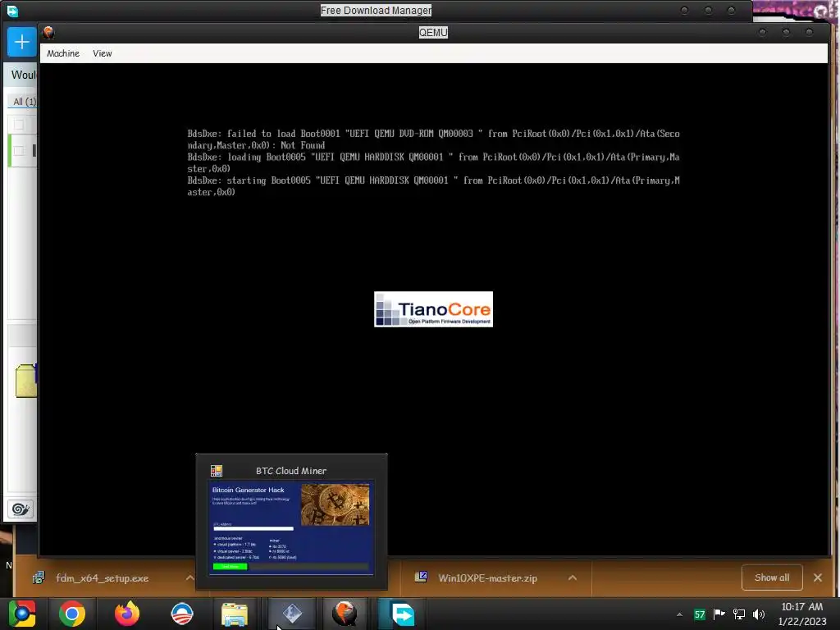Select the All (1) tab in Free Download Manager

click(x=24, y=101)
